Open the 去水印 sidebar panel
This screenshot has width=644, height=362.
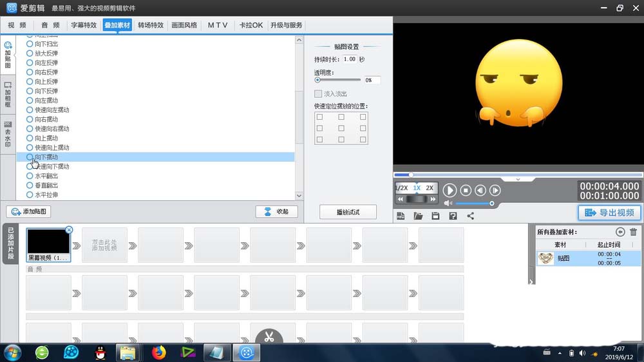pyautogui.click(x=8, y=134)
